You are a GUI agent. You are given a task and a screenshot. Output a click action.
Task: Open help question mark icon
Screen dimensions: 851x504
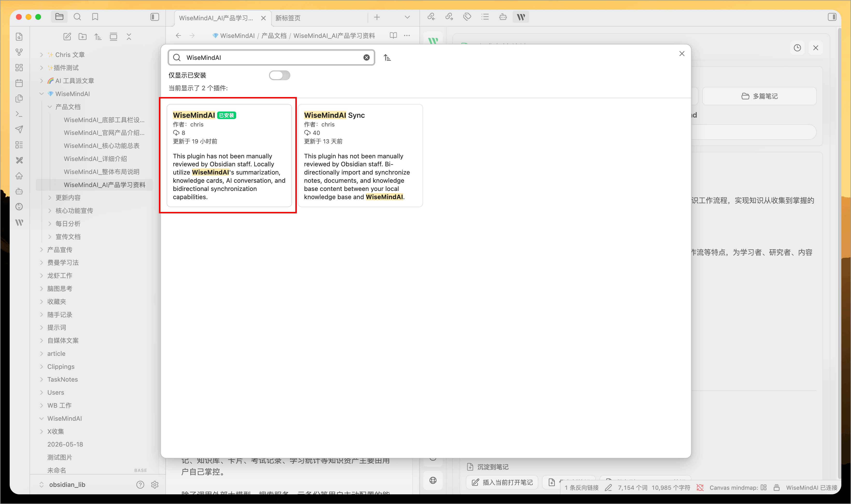(140, 484)
